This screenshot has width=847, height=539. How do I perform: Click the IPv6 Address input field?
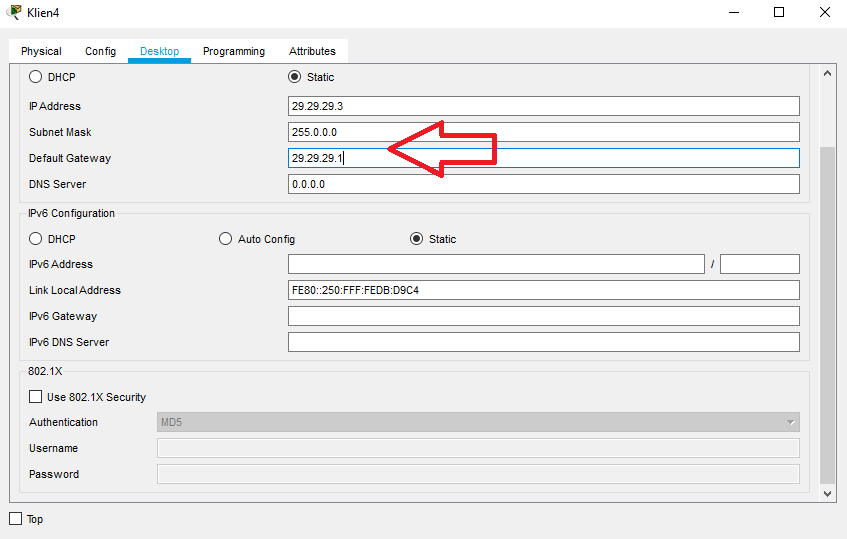click(496, 264)
